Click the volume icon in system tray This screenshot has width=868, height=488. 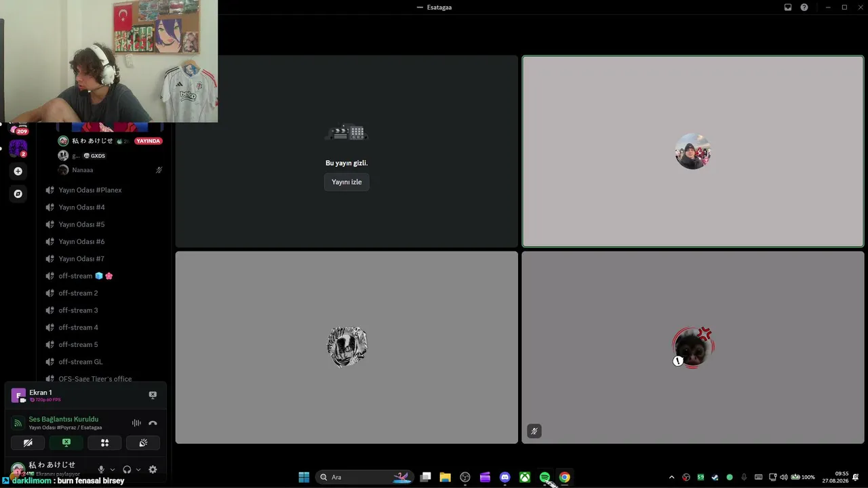click(784, 477)
